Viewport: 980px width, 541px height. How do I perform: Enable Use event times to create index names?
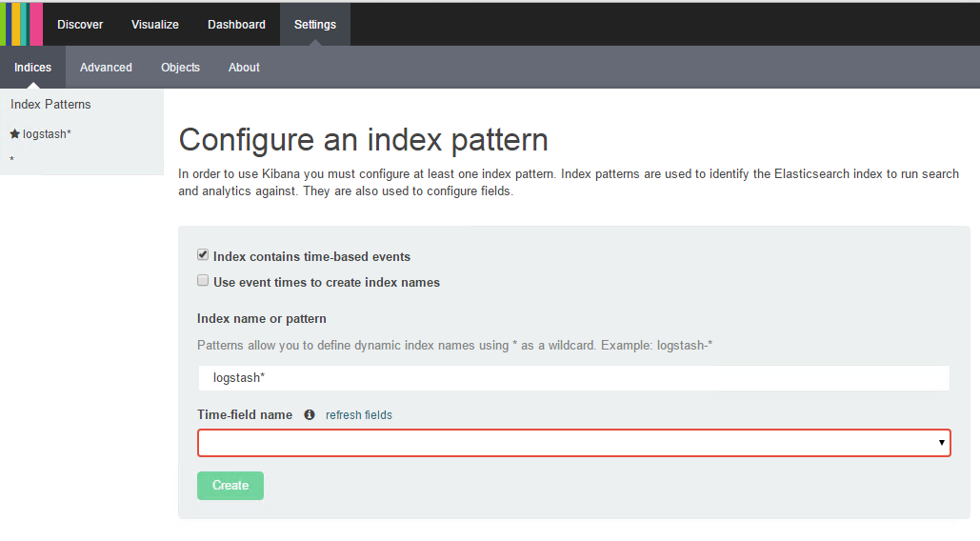[203, 280]
